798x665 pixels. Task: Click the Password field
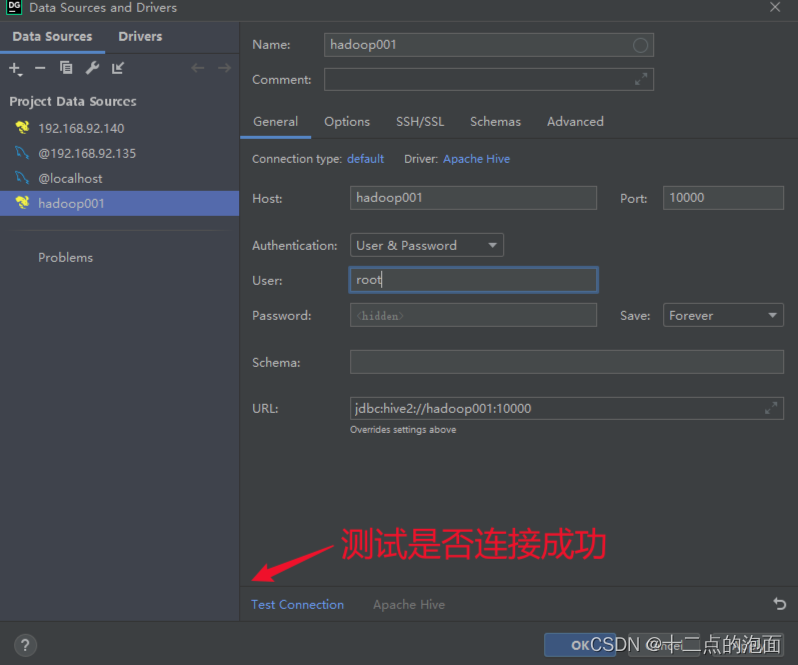coord(473,315)
